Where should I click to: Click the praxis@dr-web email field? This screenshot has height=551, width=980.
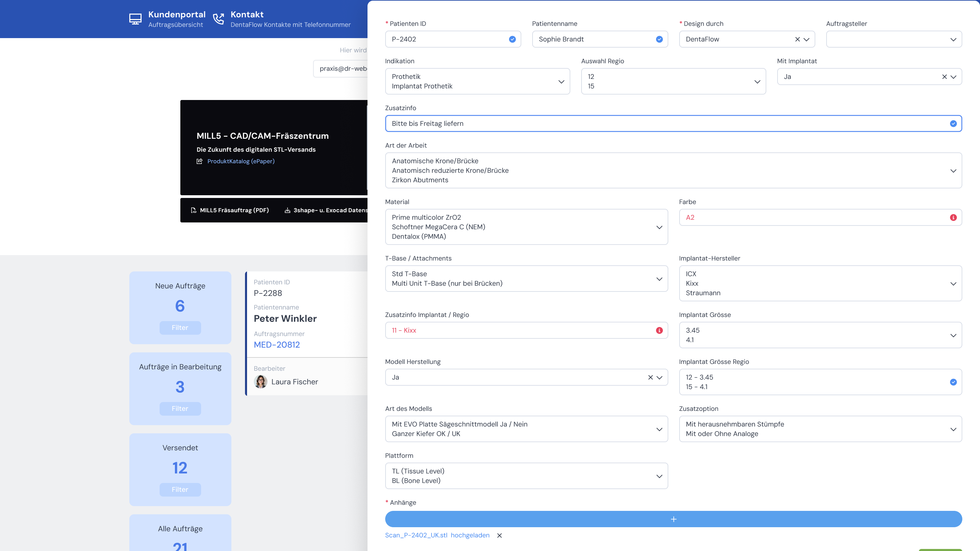coord(341,68)
